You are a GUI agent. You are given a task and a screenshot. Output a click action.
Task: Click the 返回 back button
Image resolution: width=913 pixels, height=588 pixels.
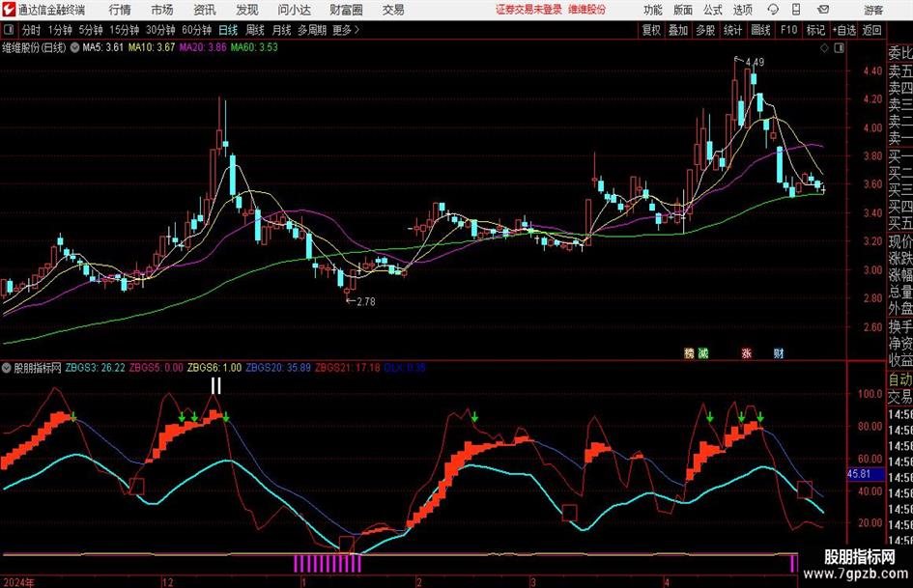(x=872, y=30)
